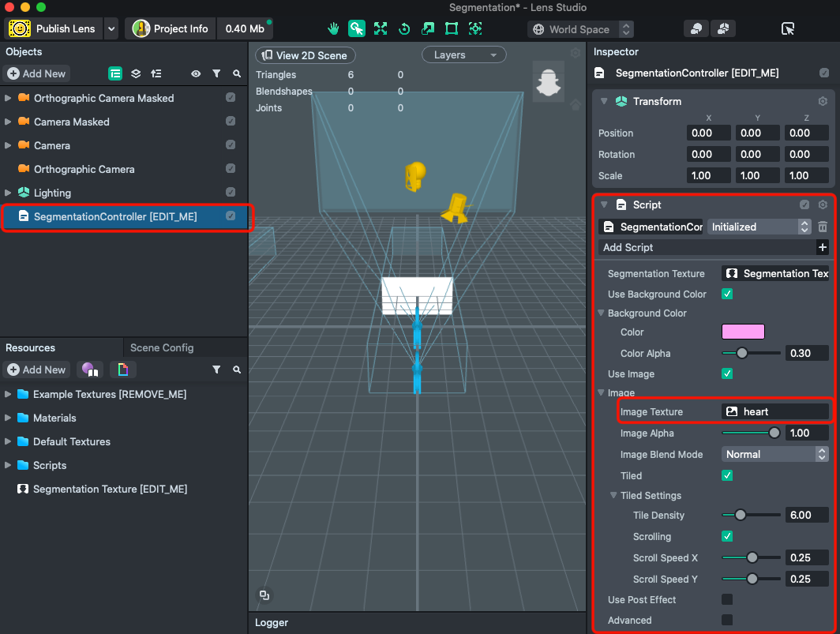This screenshot has width=840, height=634.
Task: Enable the Advanced checkbox
Action: [x=727, y=620]
